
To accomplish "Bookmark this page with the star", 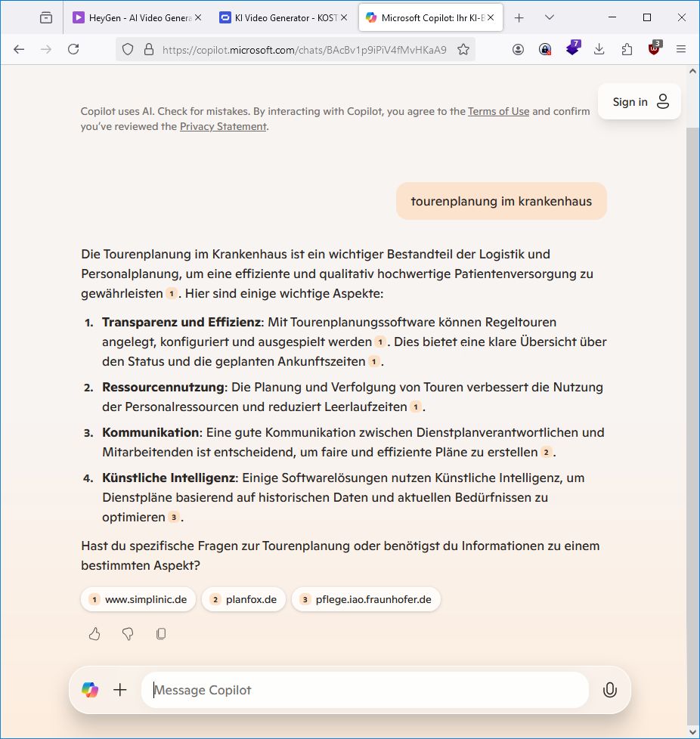I will 463,49.
